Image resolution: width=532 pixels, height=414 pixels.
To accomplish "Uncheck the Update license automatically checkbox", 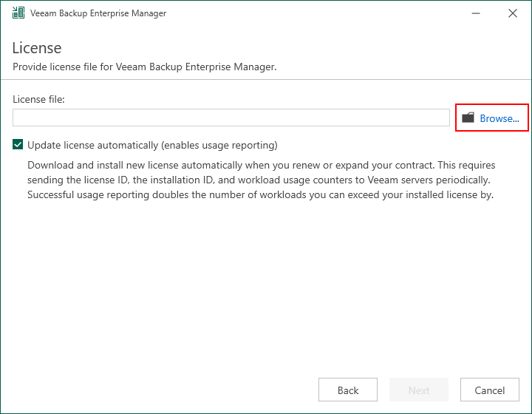I will pyautogui.click(x=18, y=145).
